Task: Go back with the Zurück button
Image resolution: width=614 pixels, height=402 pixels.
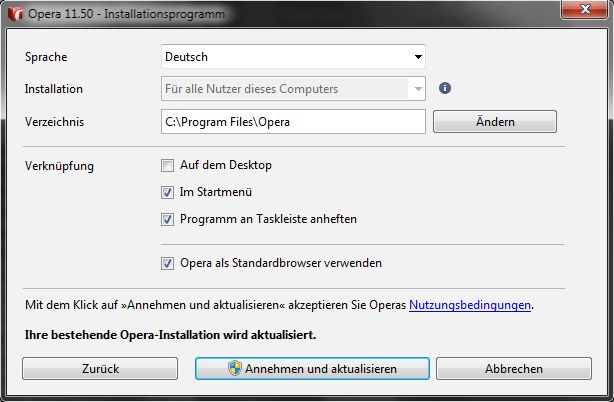Action: click(x=100, y=368)
